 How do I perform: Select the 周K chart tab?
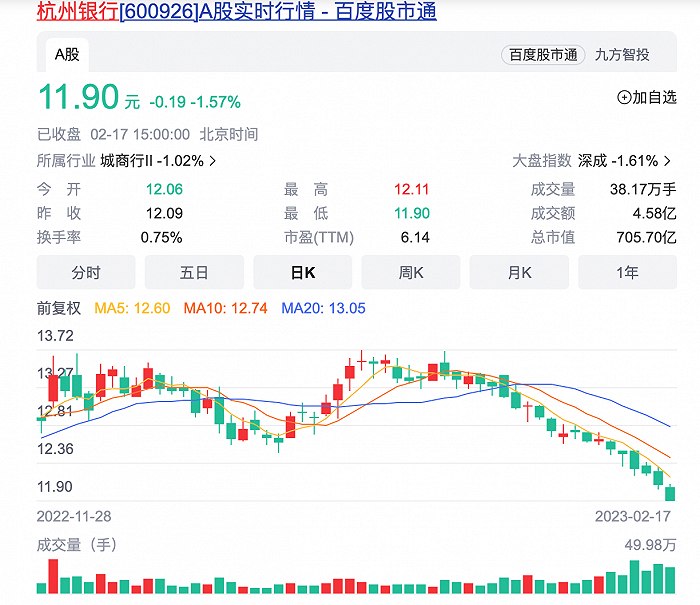click(x=411, y=272)
